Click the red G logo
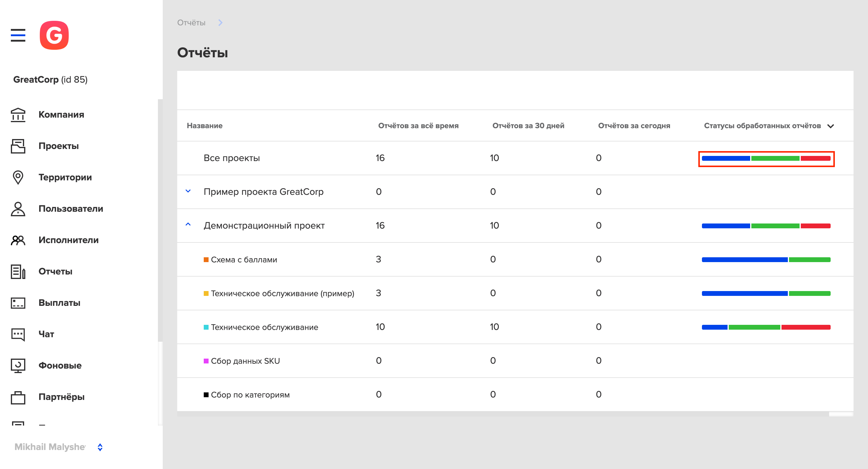Screen dimensions: 868x469 (54, 35)
